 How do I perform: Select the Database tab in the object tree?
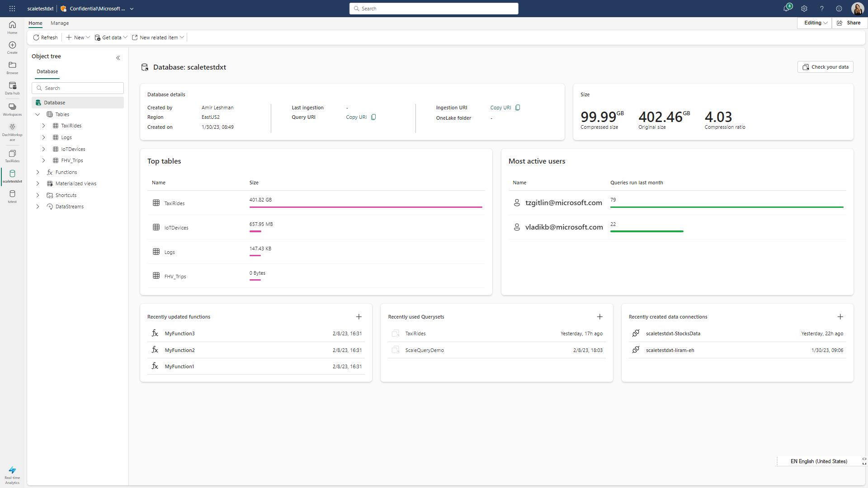[x=47, y=71]
